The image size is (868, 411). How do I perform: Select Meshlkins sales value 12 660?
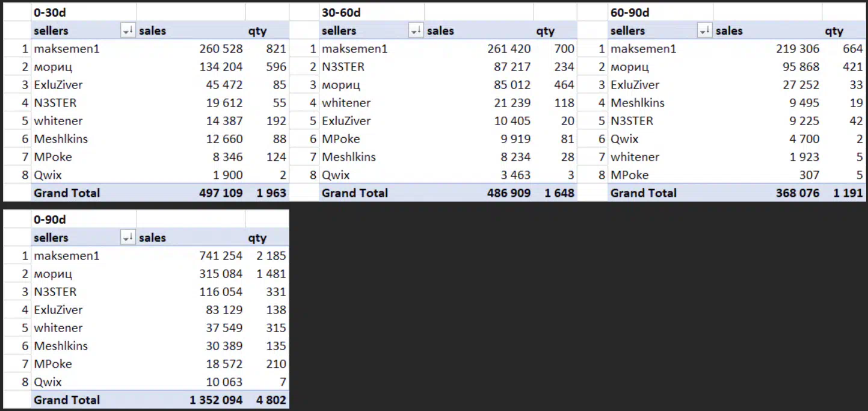click(x=224, y=139)
